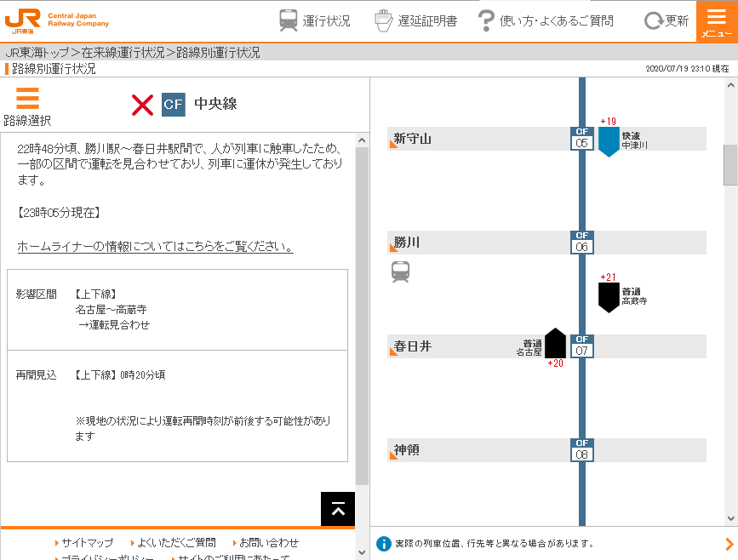The width and height of the screenshot is (738, 560).
Task: Click the 更新 refresh button
Action: click(666, 20)
